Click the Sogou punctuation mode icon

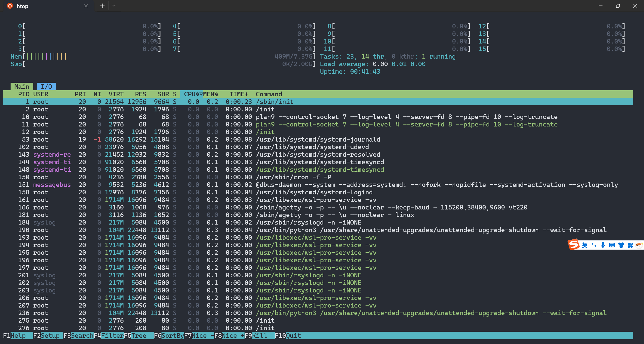click(594, 245)
